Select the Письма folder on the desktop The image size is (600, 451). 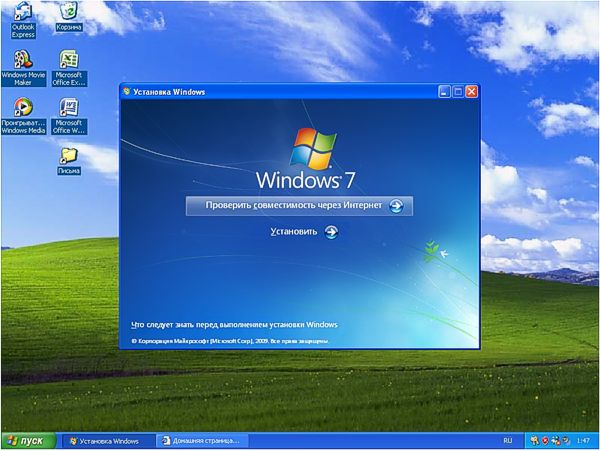(69, 161)
